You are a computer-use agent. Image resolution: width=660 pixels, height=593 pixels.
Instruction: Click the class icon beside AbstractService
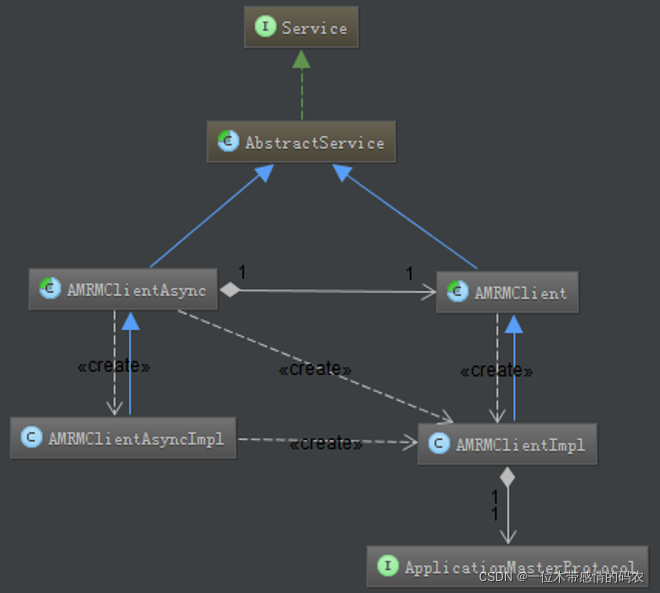pyautogui.click(x=228, y=143)
